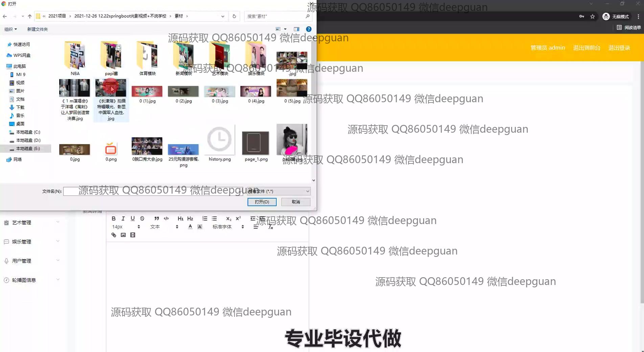Open the browser 阅读清单 reading list
This screenshot has width=644, height=352.
(629, 27)
